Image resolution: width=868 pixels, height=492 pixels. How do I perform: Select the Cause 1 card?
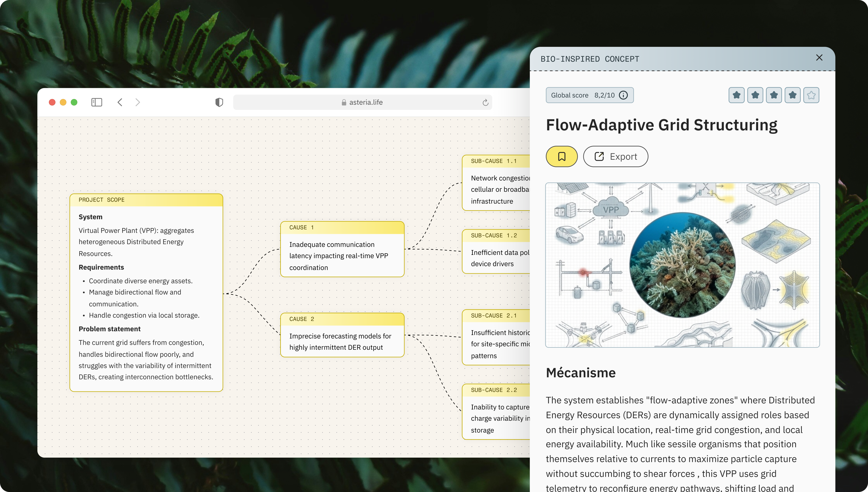click(x=342, y=249)
